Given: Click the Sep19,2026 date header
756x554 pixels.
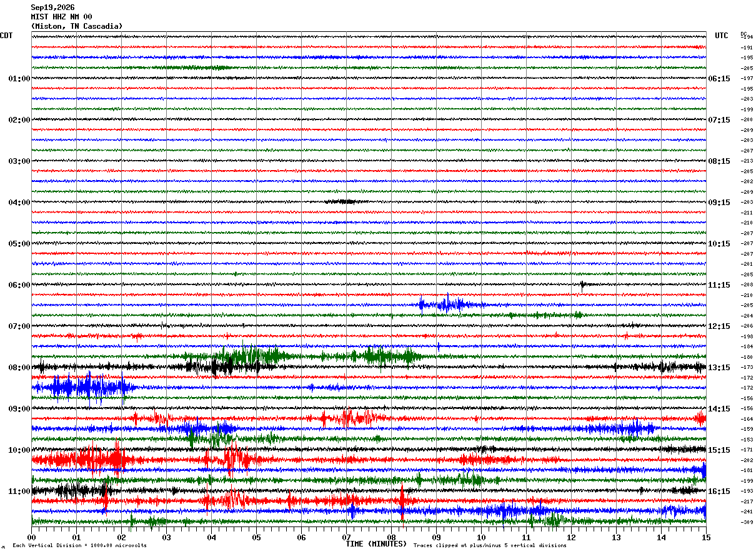Looking at the screenshot, I should point(52,8).
